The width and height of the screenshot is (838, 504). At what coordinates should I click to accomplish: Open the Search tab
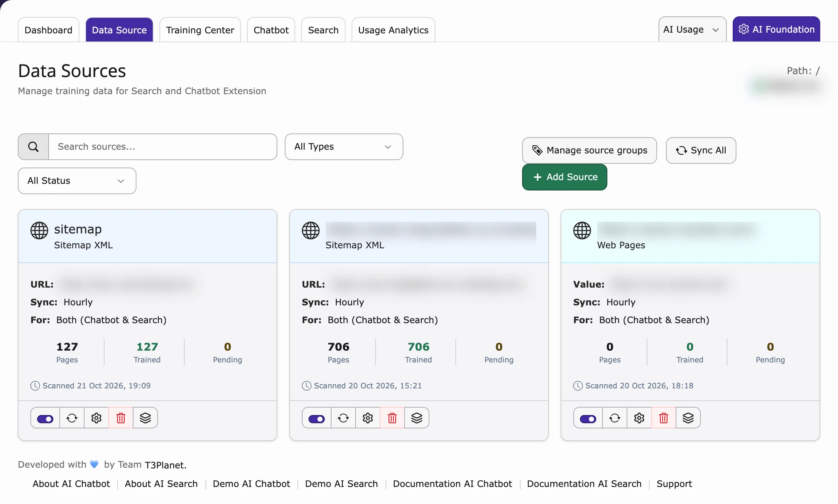tap(323, 30)
